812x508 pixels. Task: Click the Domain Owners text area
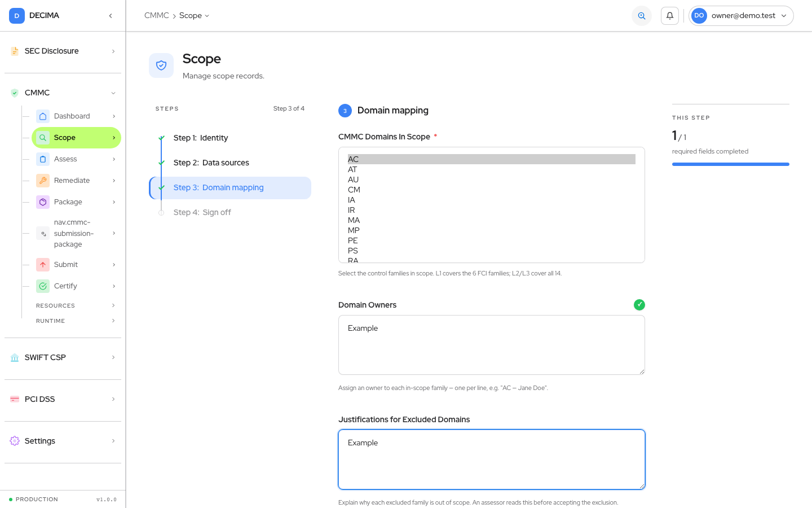[492, 345]
